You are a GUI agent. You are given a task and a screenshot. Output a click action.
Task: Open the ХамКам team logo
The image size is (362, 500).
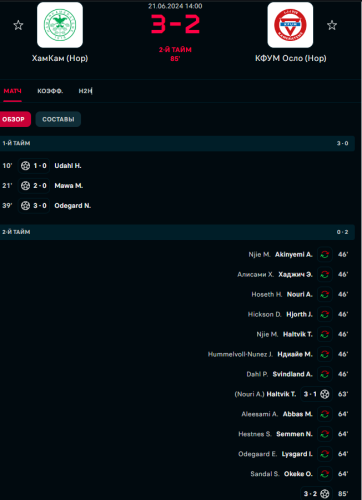(60, 25)
